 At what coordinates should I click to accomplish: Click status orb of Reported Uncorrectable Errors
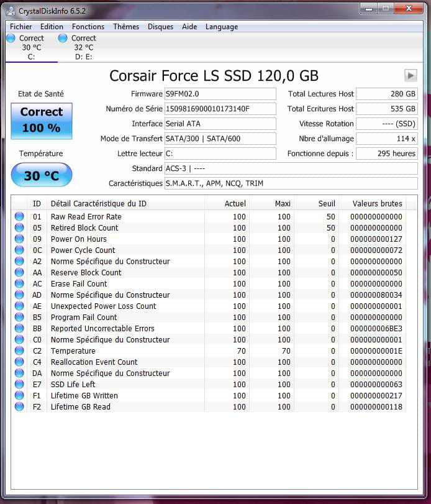pos(19,328)
